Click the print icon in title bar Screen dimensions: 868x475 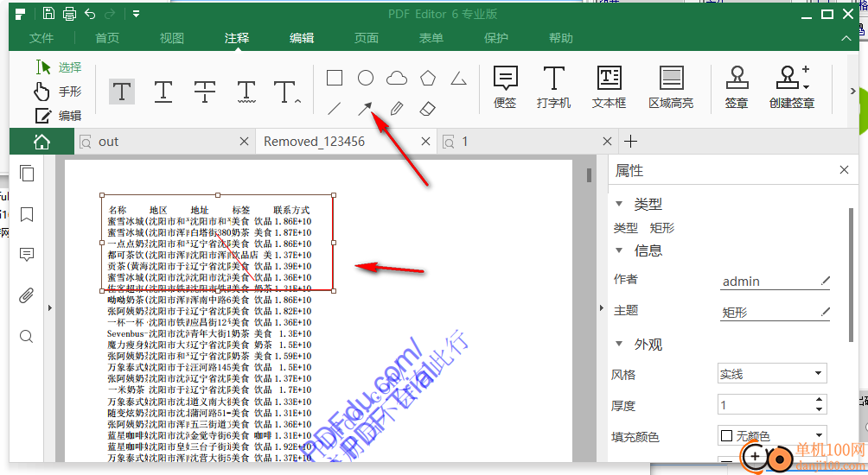click(69, 14)
